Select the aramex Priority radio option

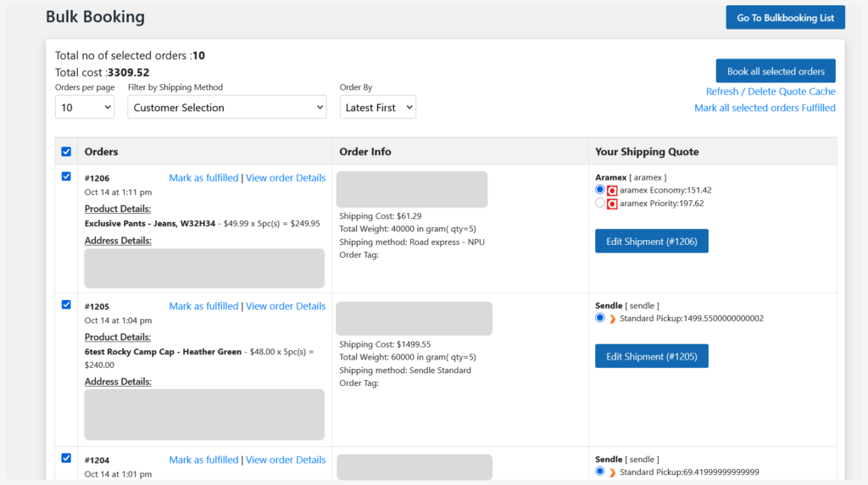coord(600,203)
